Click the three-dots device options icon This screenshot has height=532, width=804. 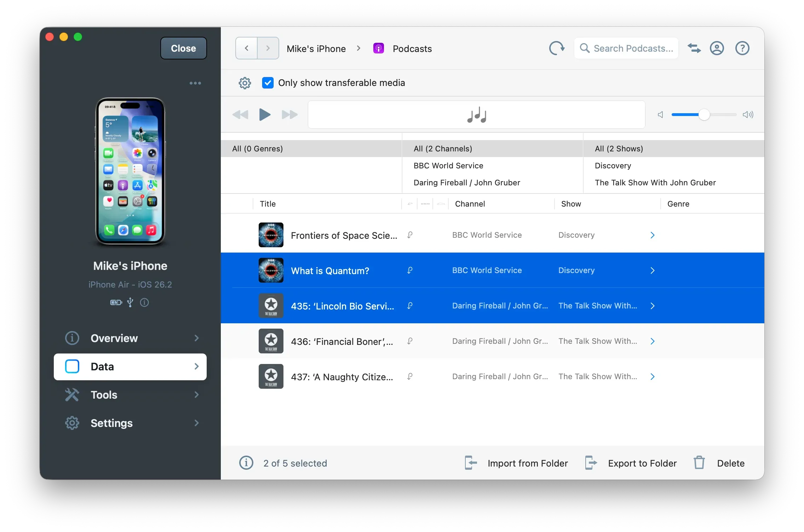[195, 83]
